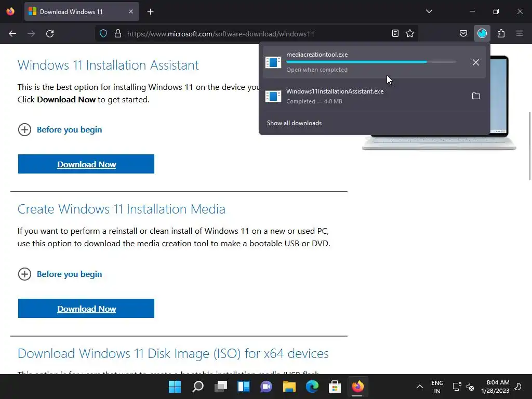Click Download Windows 11 Disk Image heading

coord(173,353)
